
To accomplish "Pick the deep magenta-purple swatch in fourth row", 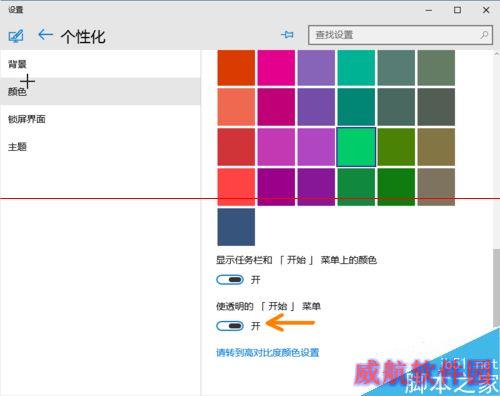I will pyautogui.click(x=276, y=187).
